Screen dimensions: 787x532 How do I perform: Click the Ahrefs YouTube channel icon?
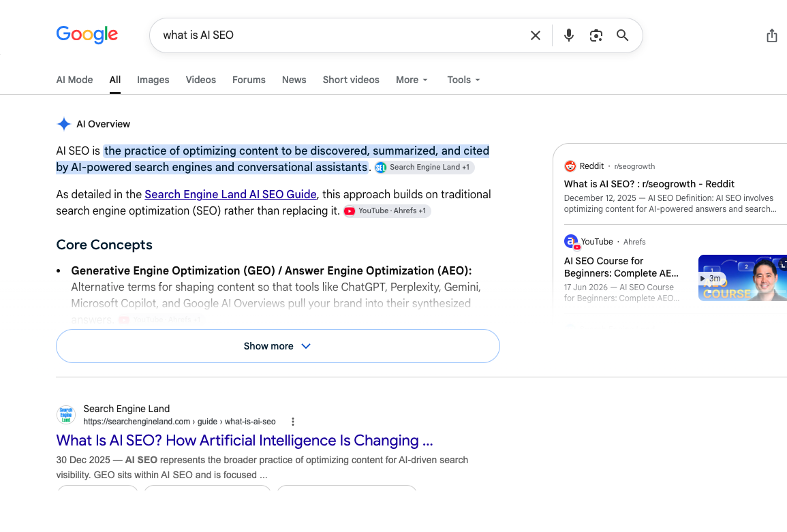click(x=571, y=242)
